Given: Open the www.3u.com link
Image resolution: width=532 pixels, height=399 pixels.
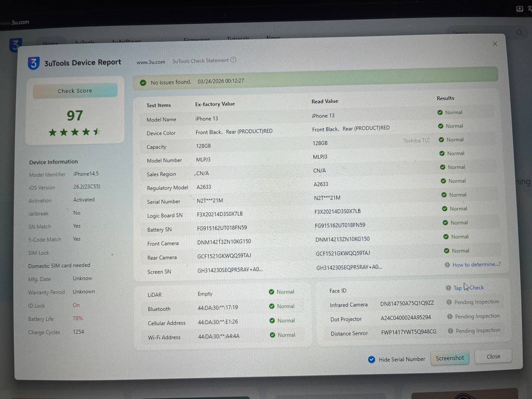Looking at the screenshot, I should click(151, 62).
